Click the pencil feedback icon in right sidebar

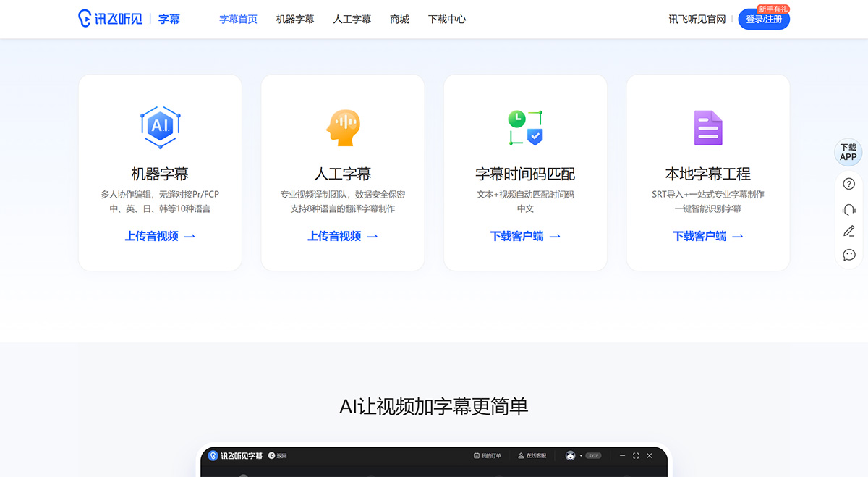pos(848,232)
